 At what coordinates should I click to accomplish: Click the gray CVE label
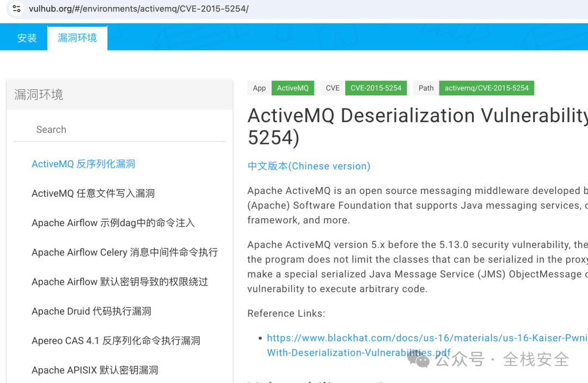tap(333, 88)
